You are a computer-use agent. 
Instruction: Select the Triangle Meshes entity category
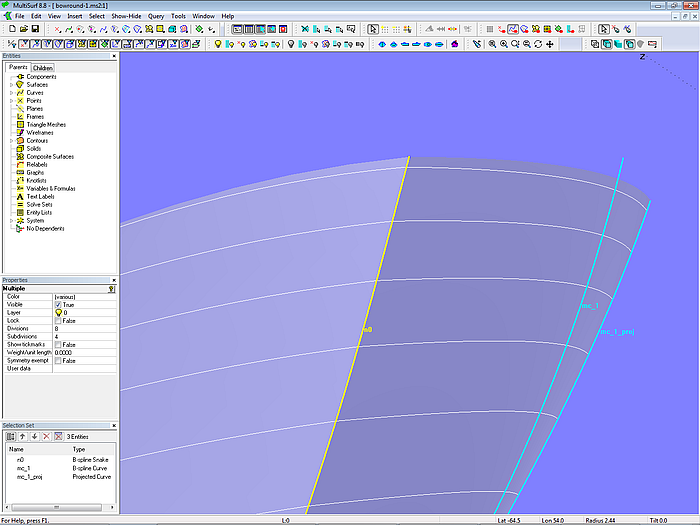pos(46,125)
